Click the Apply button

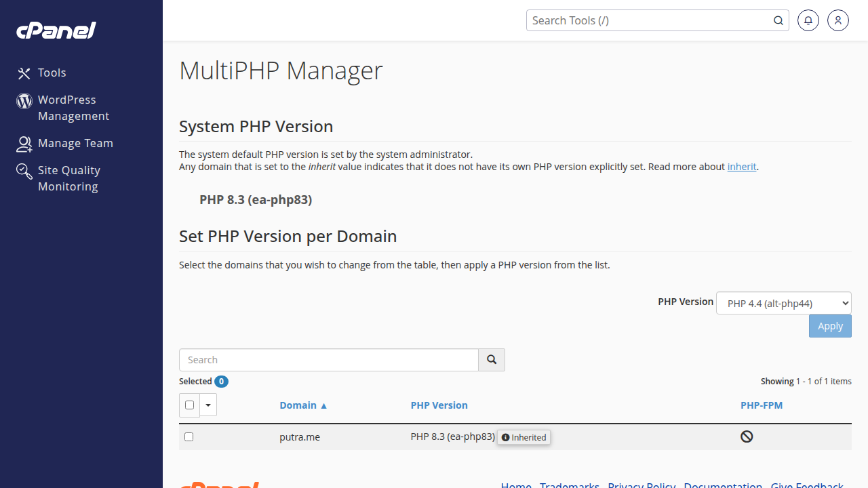pos(830,326)
